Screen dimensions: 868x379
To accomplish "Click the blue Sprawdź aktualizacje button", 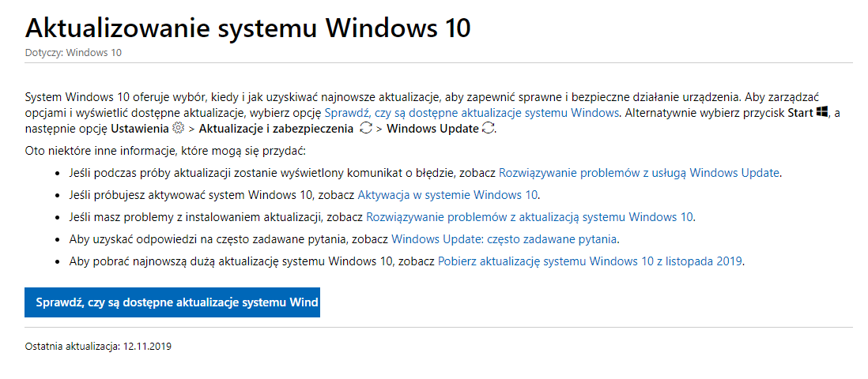I will (172, 302).
